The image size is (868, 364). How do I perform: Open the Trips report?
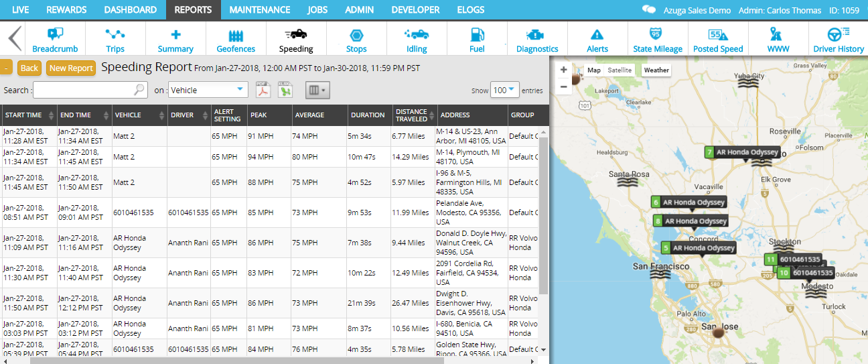[x=115, y=40]
